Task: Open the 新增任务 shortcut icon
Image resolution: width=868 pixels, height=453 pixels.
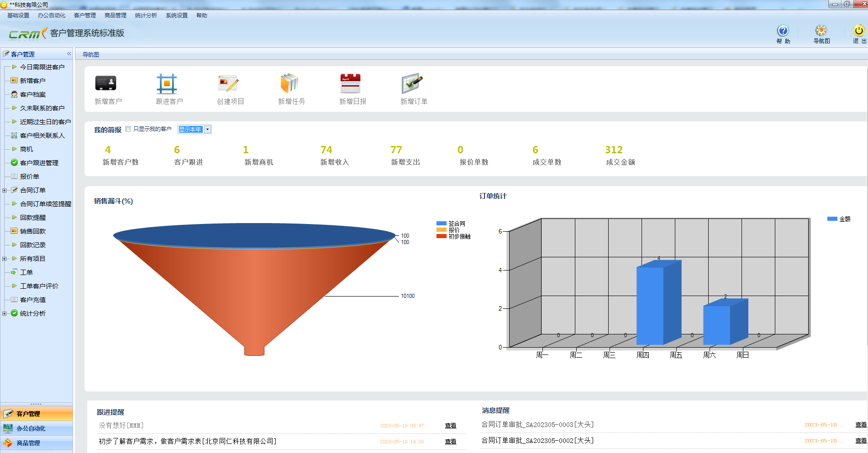Action: (x=289, y=83)
